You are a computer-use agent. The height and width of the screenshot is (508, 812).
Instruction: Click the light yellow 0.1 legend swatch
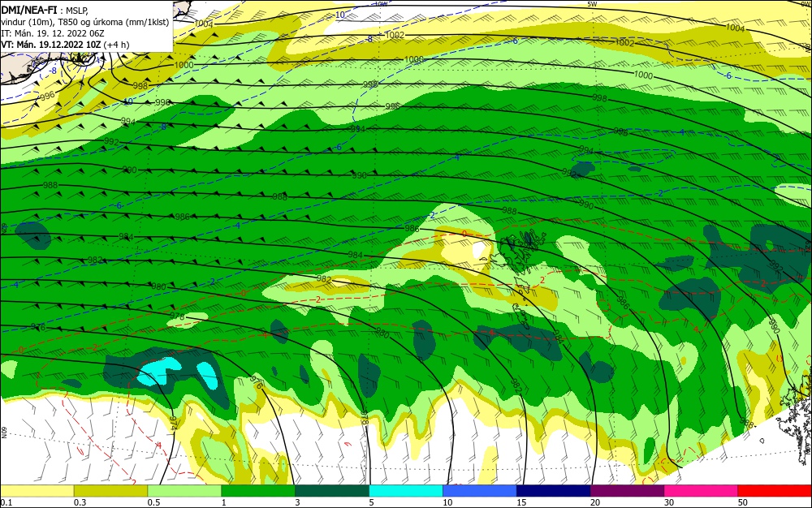click(37, 491)
